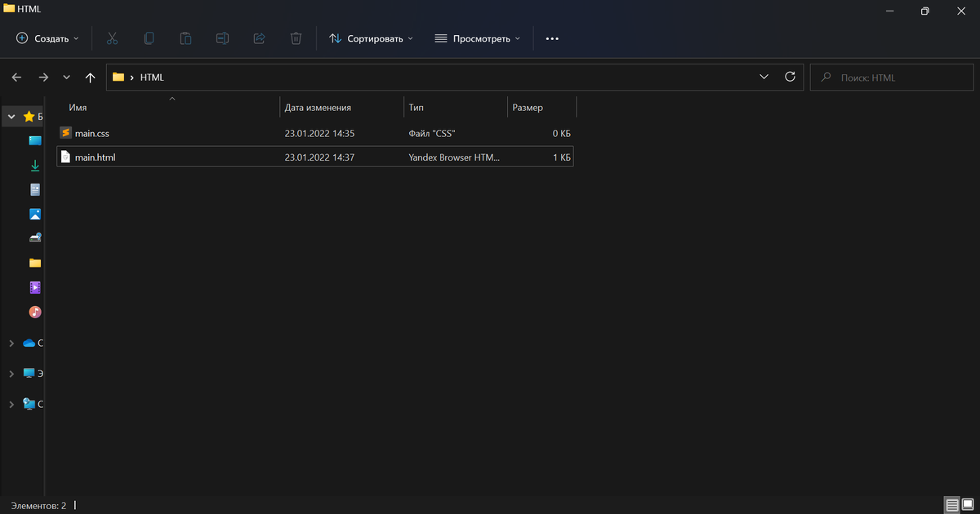Click main.css date 23.01.2022 14:35
Viewport: 980px width, 514px height.
pyautogui.click(x=319, y=133)
